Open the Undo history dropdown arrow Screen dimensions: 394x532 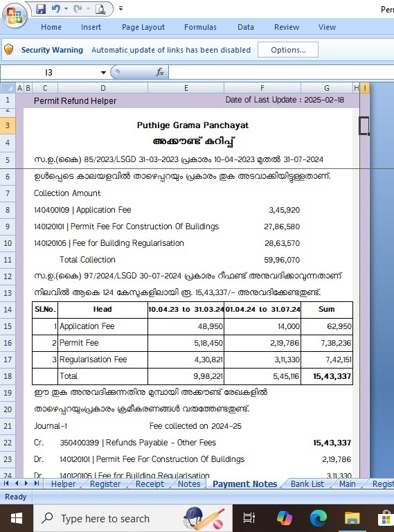click(x=66, y=9)
